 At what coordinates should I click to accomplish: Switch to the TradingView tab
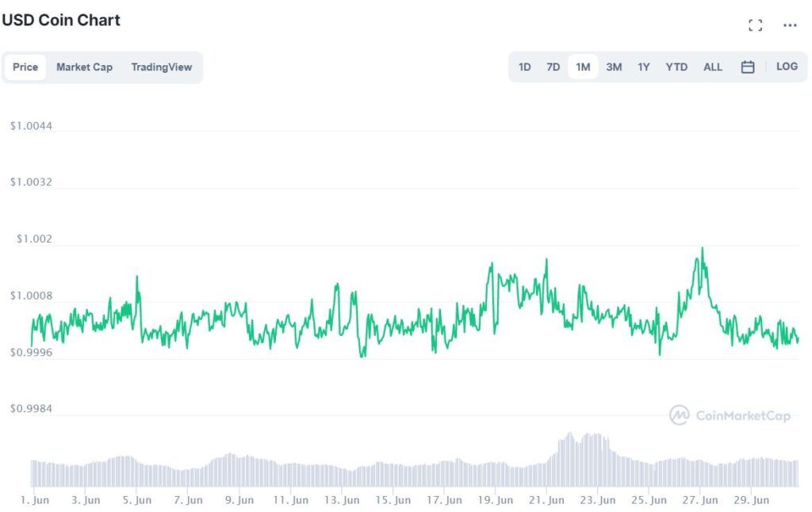[x=162, y=67]
